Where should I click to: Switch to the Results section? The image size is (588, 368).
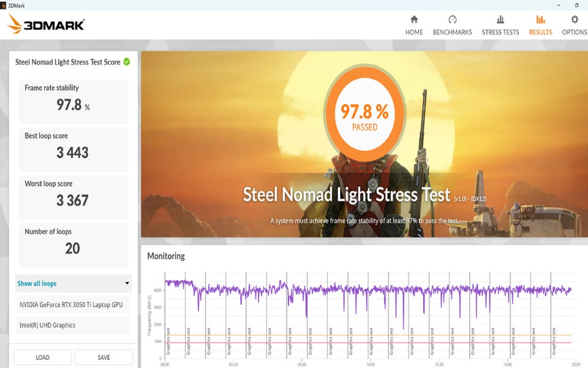coord(540,25)
